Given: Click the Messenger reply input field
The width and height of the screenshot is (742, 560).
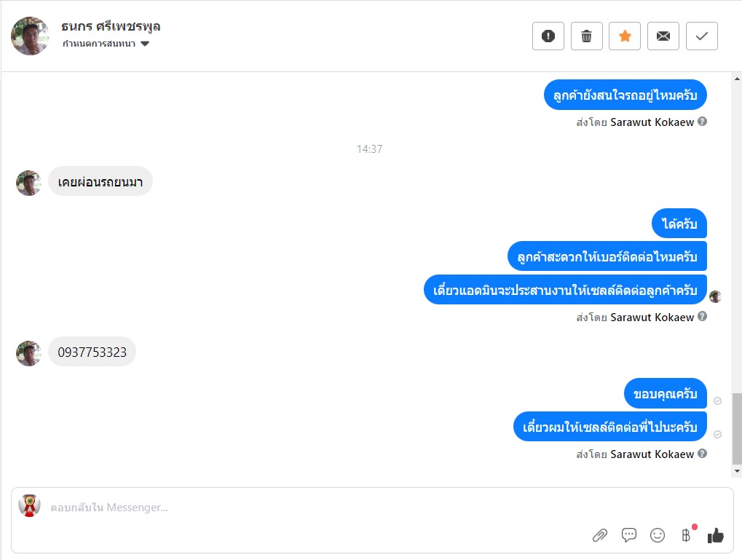Looking at the screenshot, I should pos(312,508).
